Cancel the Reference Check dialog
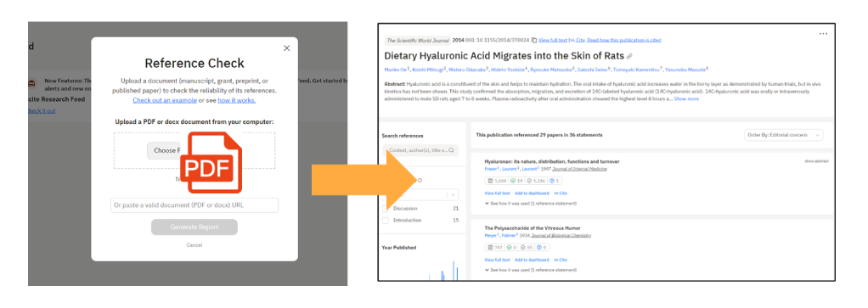 point(194,245)
